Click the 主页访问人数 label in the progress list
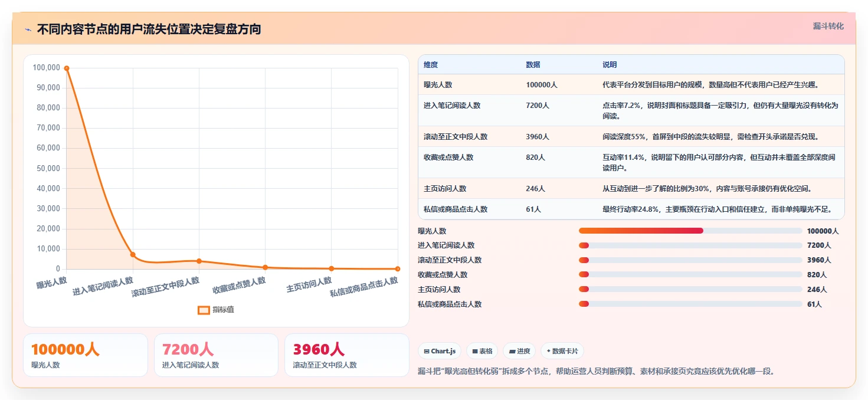This screenshot has height=400, width=868. (x=439, y=290)
